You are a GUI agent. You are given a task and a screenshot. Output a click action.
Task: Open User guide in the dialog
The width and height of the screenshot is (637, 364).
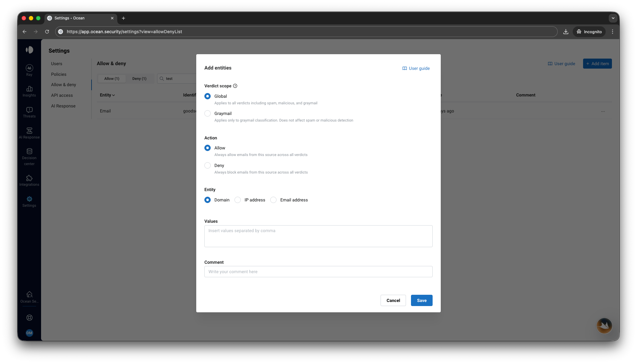point(416,68)
